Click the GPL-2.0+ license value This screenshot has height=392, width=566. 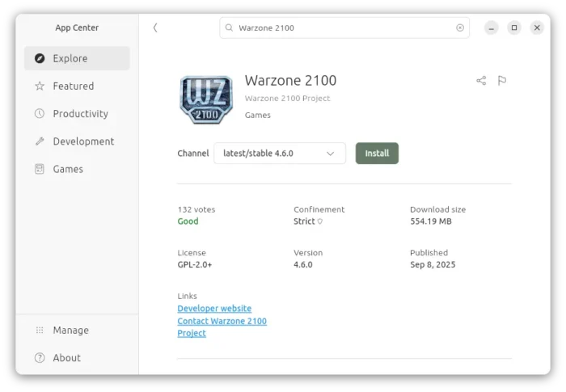(195, 264)
